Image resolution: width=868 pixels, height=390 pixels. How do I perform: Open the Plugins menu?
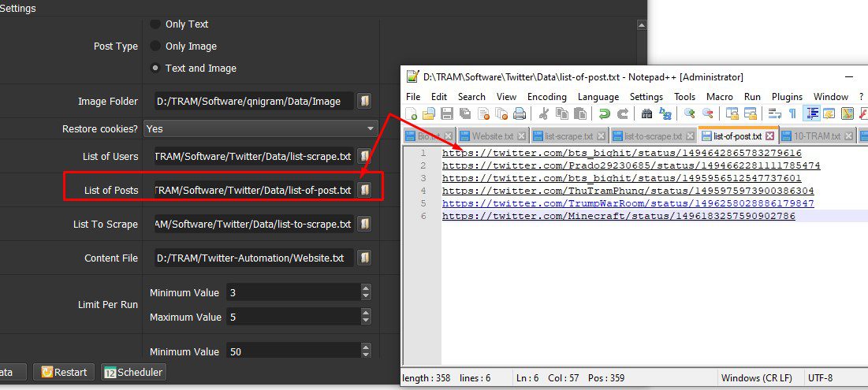pyautogui.click(x=787, y=97)
